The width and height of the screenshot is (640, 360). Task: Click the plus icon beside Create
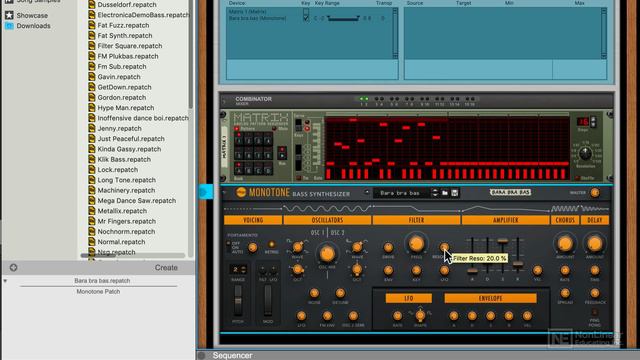pyautogui.click(x=13, y=268)
